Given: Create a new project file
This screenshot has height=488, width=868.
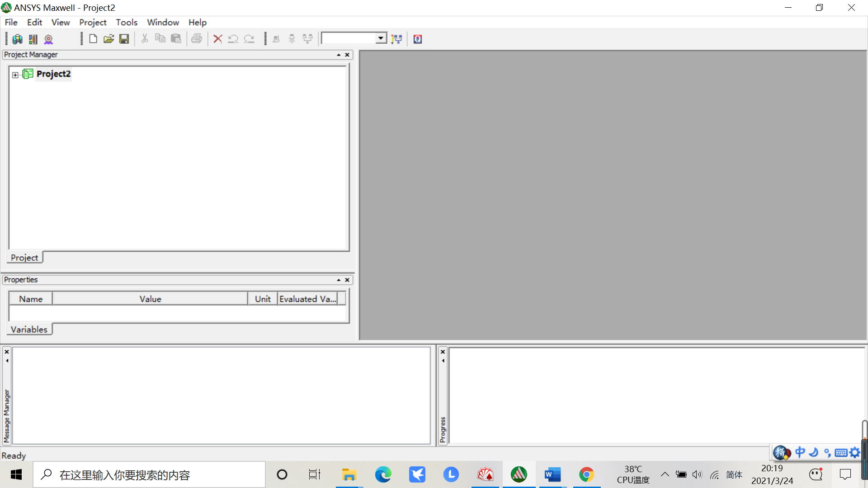Looking at the screenshot, I should point(93,39).
